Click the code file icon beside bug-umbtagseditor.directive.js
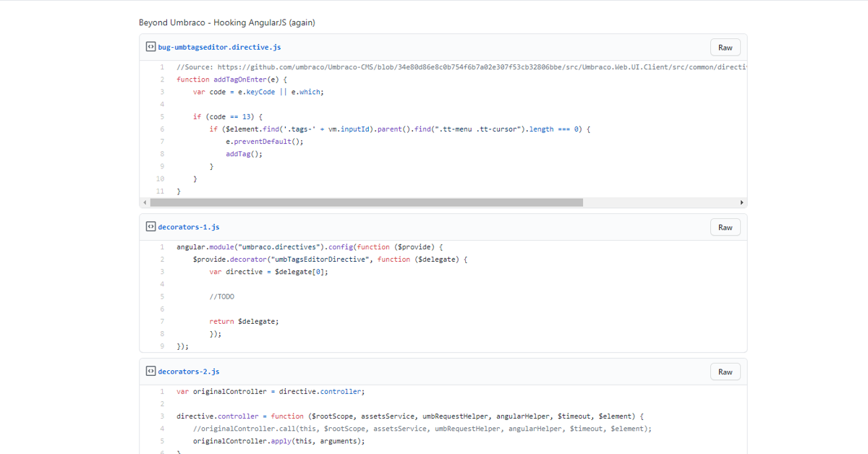The height and width of the screenshot is (454, 868). pos(150,46)
